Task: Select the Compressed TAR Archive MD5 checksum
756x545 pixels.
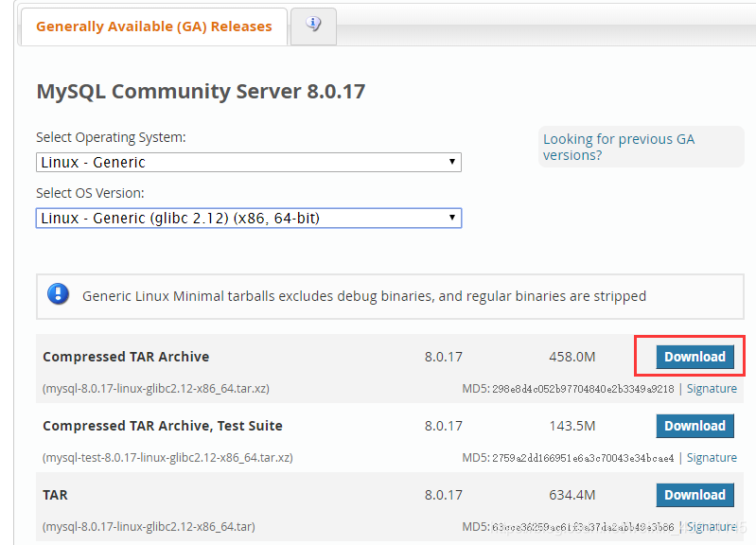Action: tap(583, 389)
